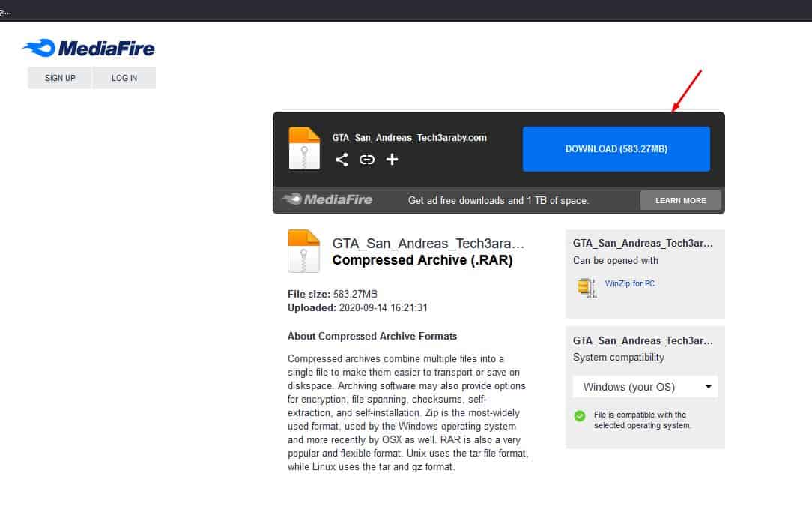Screen dimensions: 812x521
Task: Click the share icon under the file name
Action: [342, 160]
